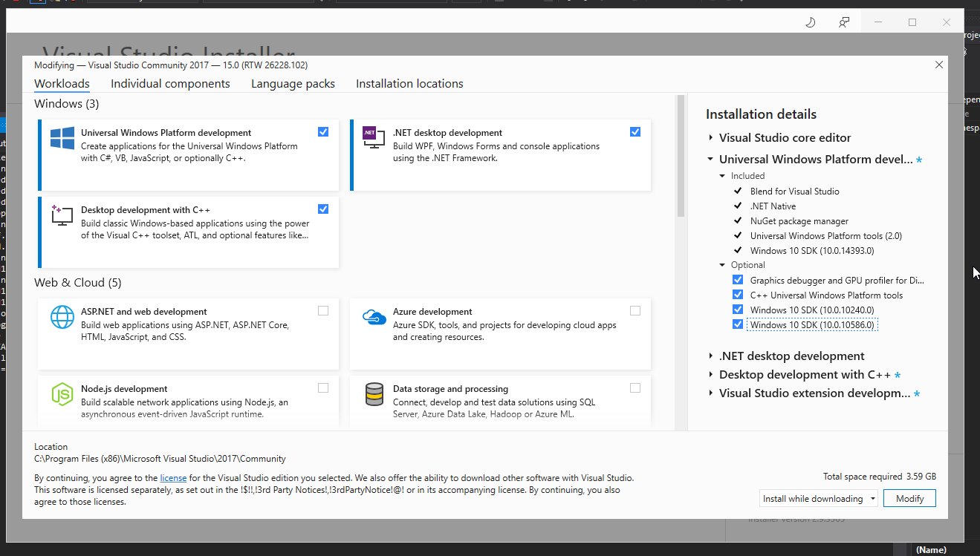This screenshot has height=556, width=980.
Task: Uncheck Windows 10 SDK (10.0.10586.0) option
Action: click(738, 324)
